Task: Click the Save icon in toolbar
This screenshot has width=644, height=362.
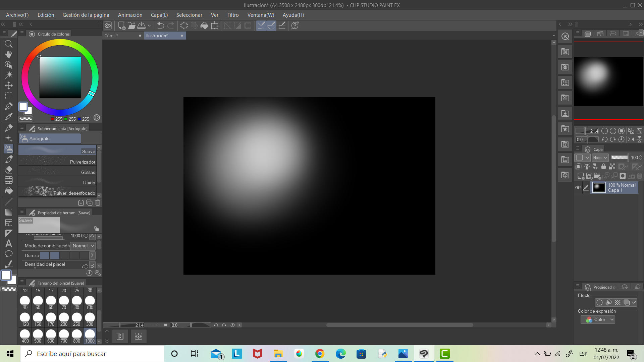Action: (142, 25)
